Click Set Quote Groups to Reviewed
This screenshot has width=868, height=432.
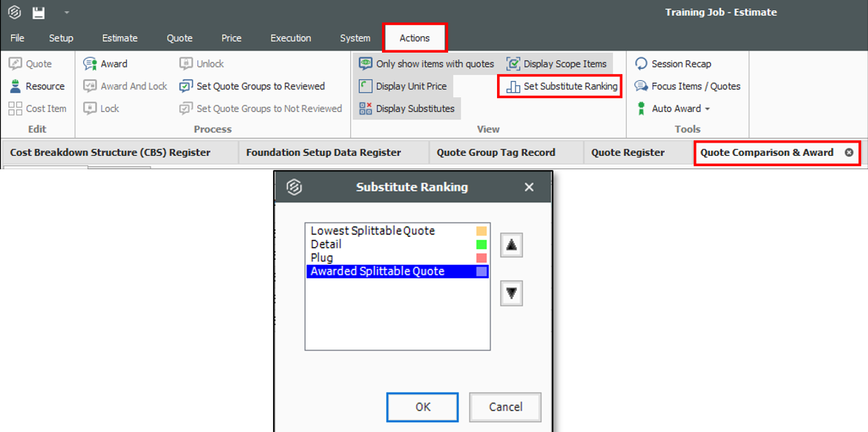click(252, 86)
